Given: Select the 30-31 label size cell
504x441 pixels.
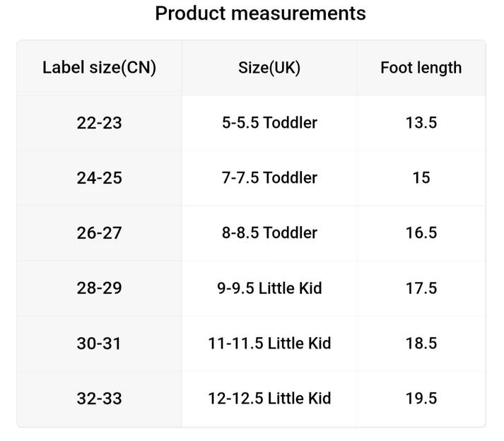Looking at the screenshot, I should (100, 343).
